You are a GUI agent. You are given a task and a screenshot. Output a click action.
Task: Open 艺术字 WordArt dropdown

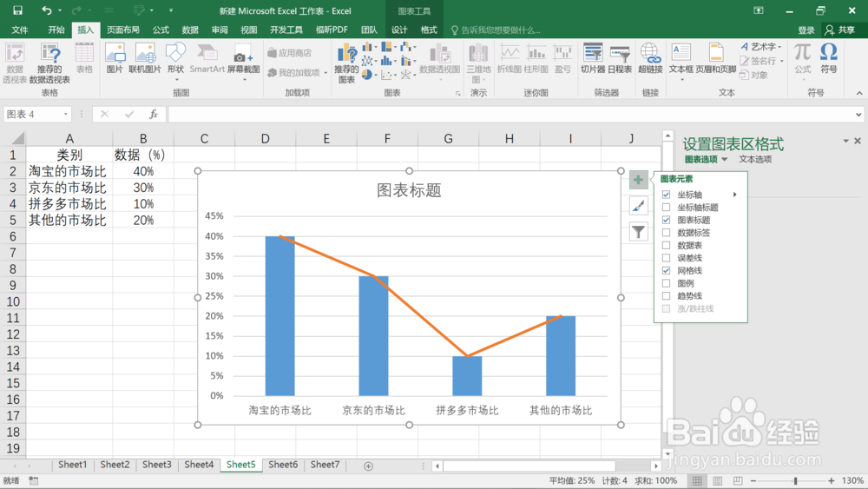pos(780,47)
